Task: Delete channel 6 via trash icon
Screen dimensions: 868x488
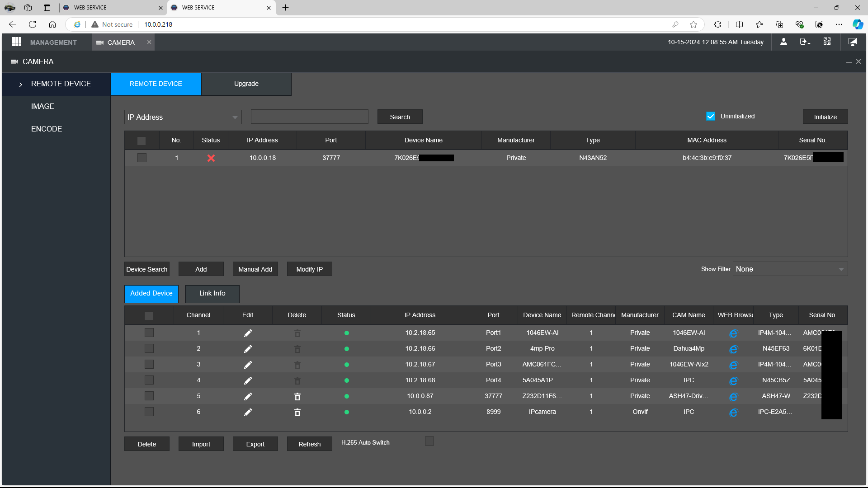Action: [x=297, y=412]
